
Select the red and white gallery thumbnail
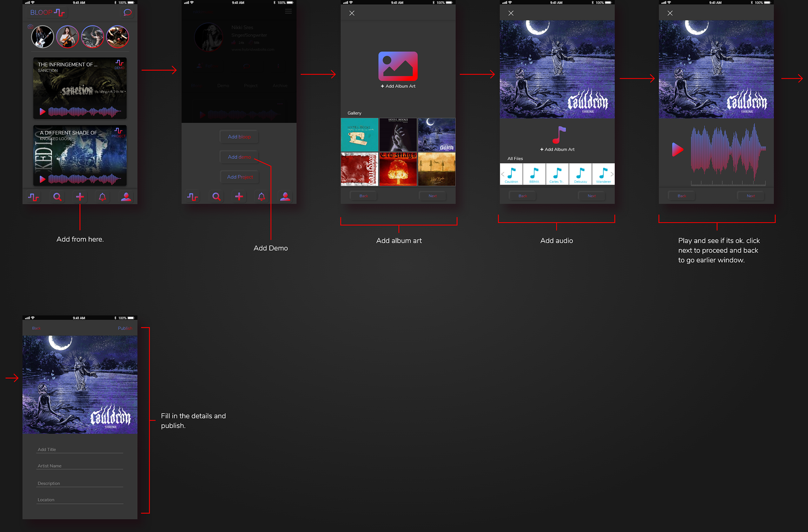click(359, 169)
